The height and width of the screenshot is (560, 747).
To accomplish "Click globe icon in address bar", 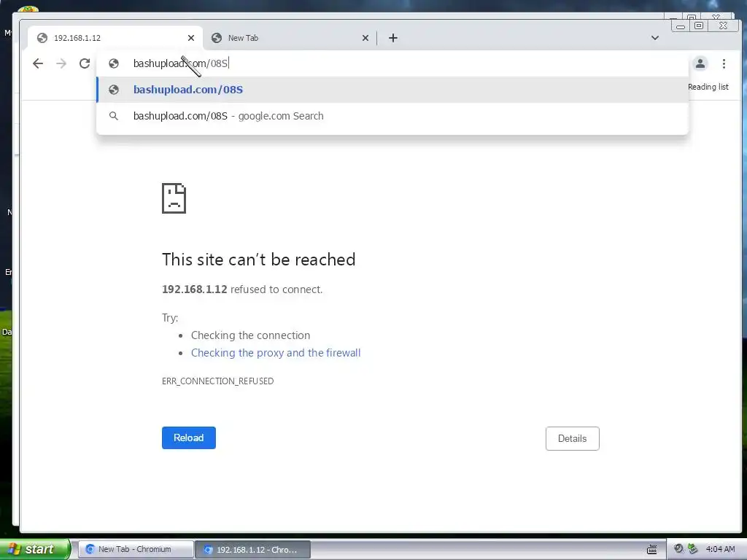I will tap(113, 63).
